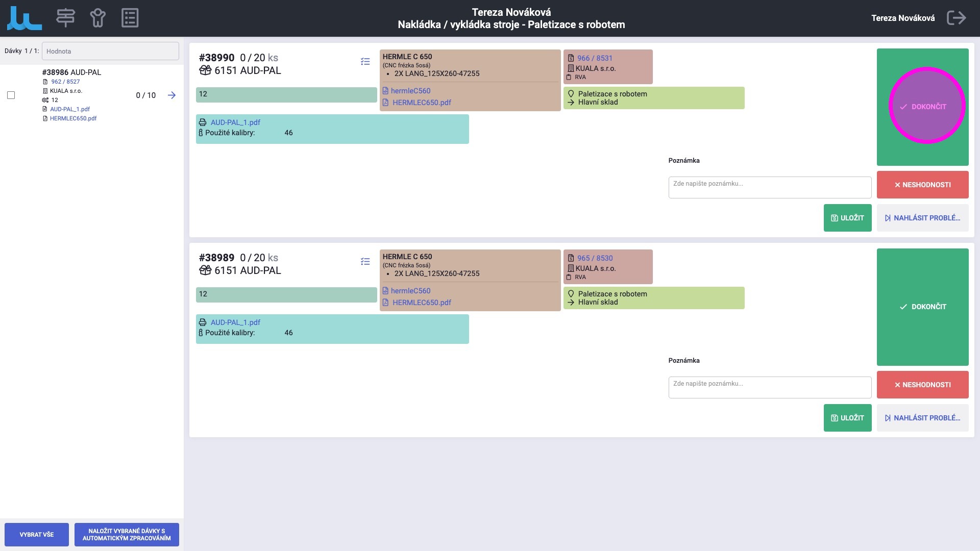Open order link 966 / 8531
Viewport: 980px width, 551px height.
(595, 58)
